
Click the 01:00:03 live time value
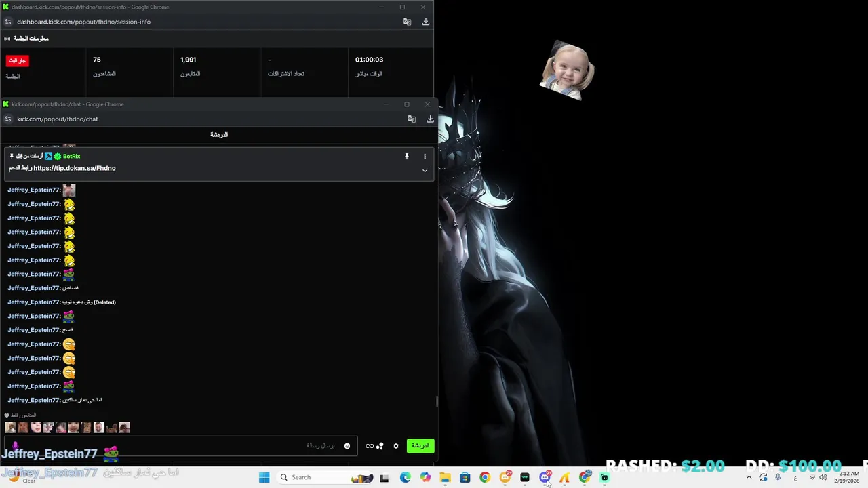(370, 60)
